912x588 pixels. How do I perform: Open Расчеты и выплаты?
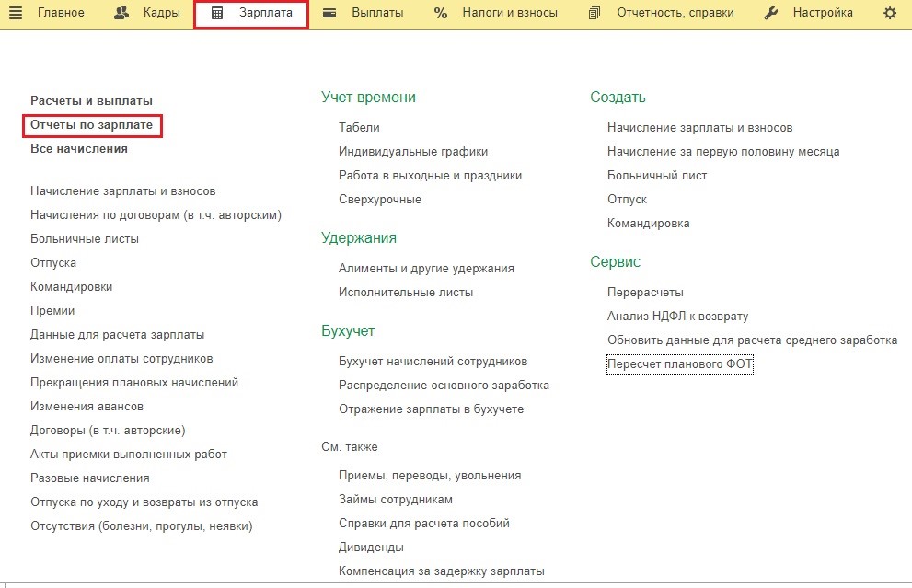[x=91, y=100]
